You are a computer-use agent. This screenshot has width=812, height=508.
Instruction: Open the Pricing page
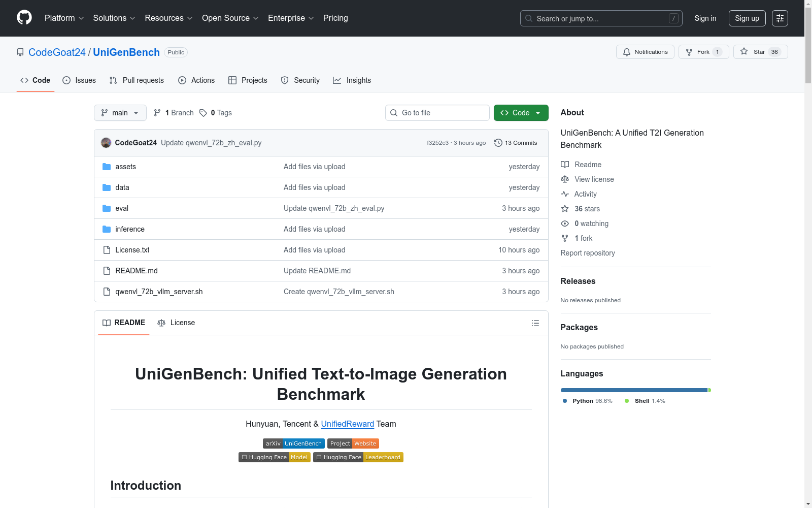335,18
